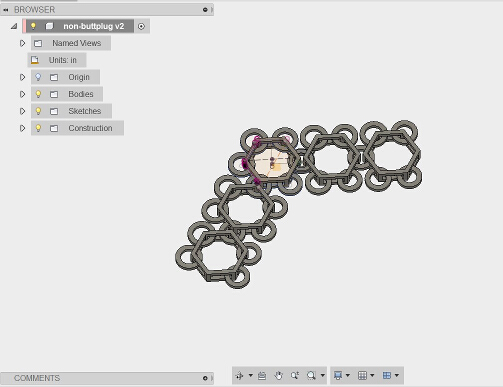503x387 pixels.
Task: Click the component icon beside non-buttplug v2
Action: point(49,26)
